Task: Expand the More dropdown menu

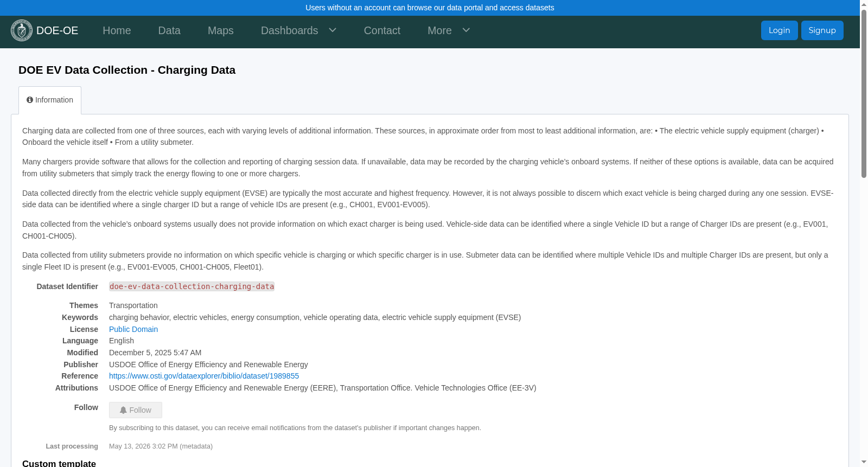Action: (x=449, y=30)
